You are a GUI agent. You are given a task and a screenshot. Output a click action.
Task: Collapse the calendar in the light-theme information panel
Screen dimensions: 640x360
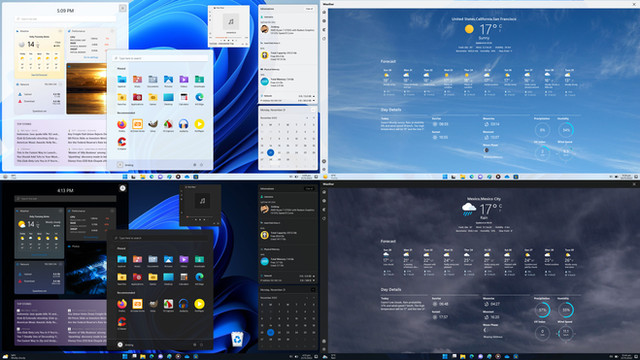pos(313,110)
